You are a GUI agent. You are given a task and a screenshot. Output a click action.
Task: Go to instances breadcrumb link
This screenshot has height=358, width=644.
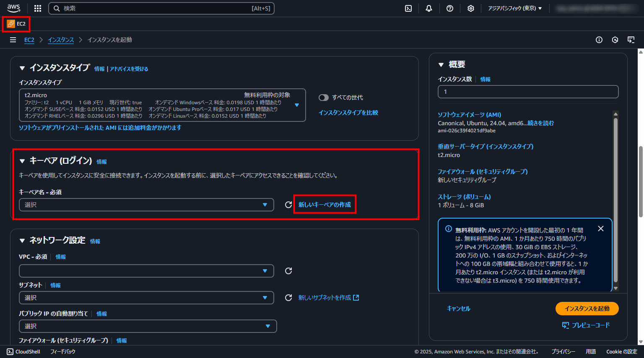point(61,40)
